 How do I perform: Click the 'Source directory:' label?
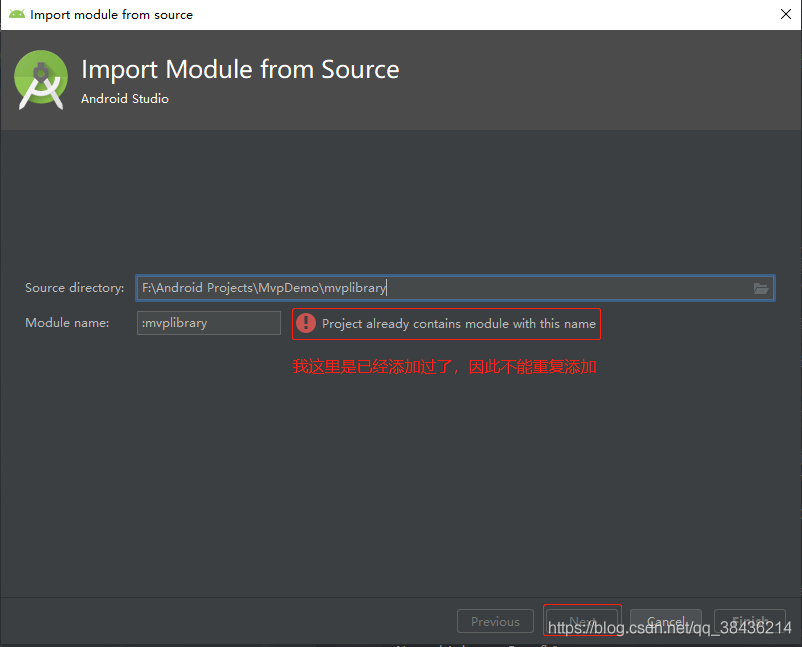(75, 288)
